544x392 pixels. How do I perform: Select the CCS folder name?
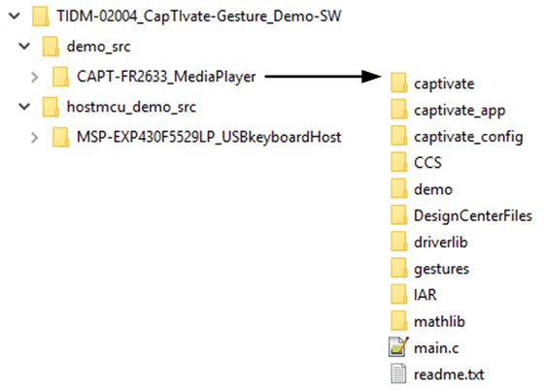427,163
